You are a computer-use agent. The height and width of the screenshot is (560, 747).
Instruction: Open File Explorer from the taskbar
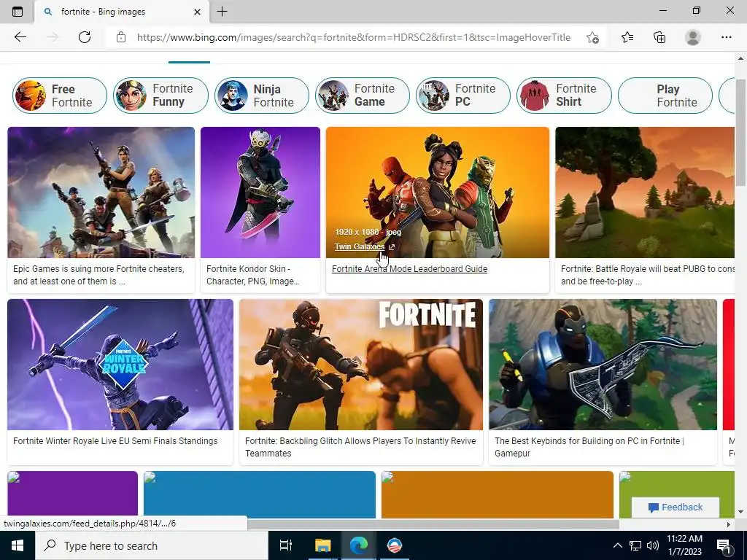(x=322, y=545)
